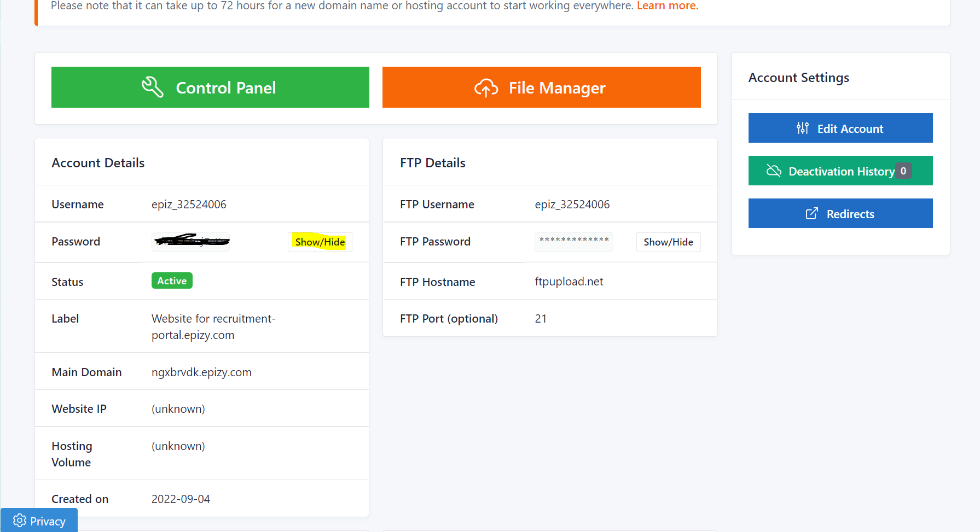This screenshot has height=532, width=980.
Task: Open the Redirects button
Action: coord(840,213)
